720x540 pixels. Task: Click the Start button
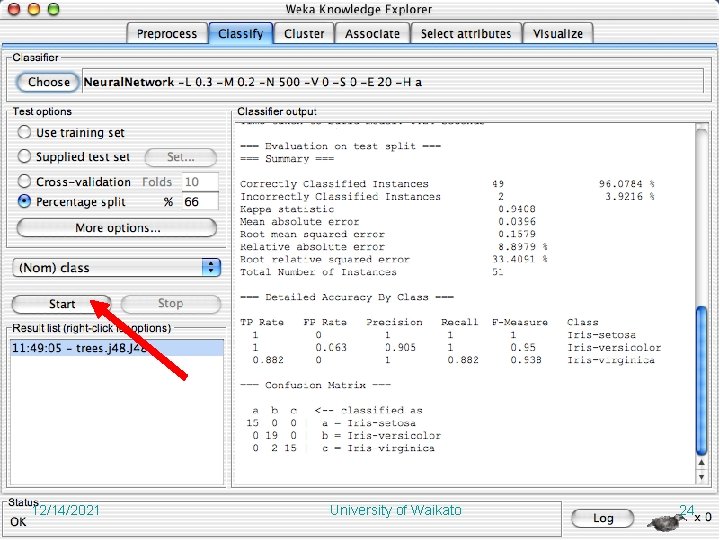(62, 304)
